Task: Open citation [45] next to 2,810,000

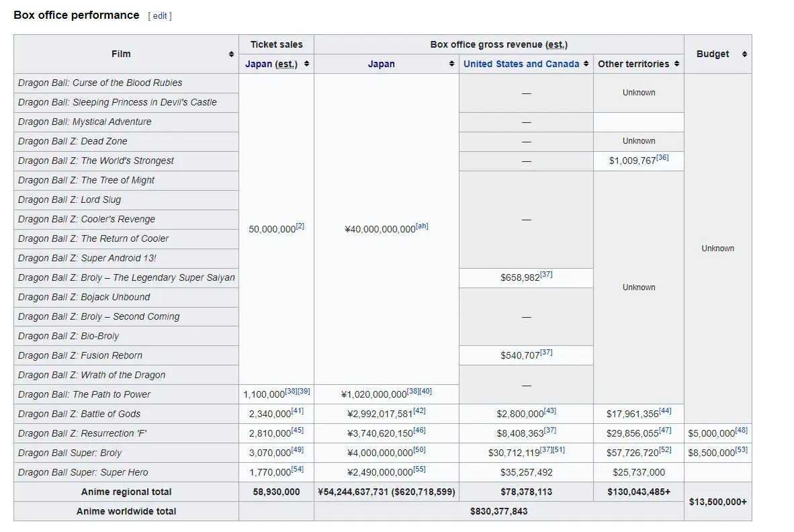Action: point(297,431)
